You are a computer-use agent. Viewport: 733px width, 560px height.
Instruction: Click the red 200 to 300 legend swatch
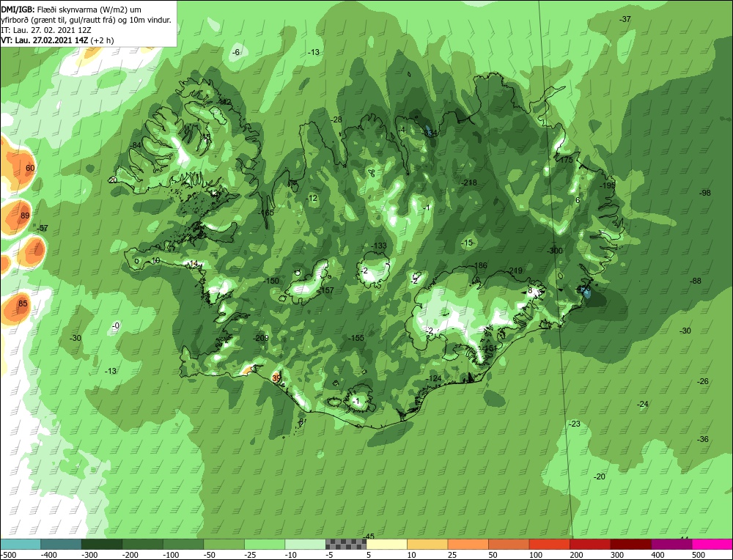590,544
